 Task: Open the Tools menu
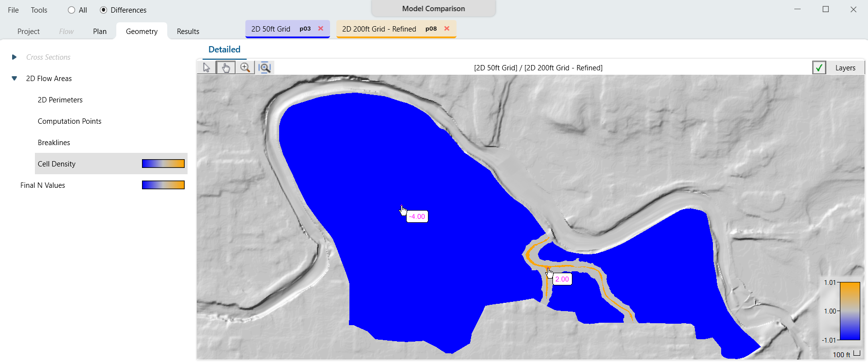(x=39, y=10)
